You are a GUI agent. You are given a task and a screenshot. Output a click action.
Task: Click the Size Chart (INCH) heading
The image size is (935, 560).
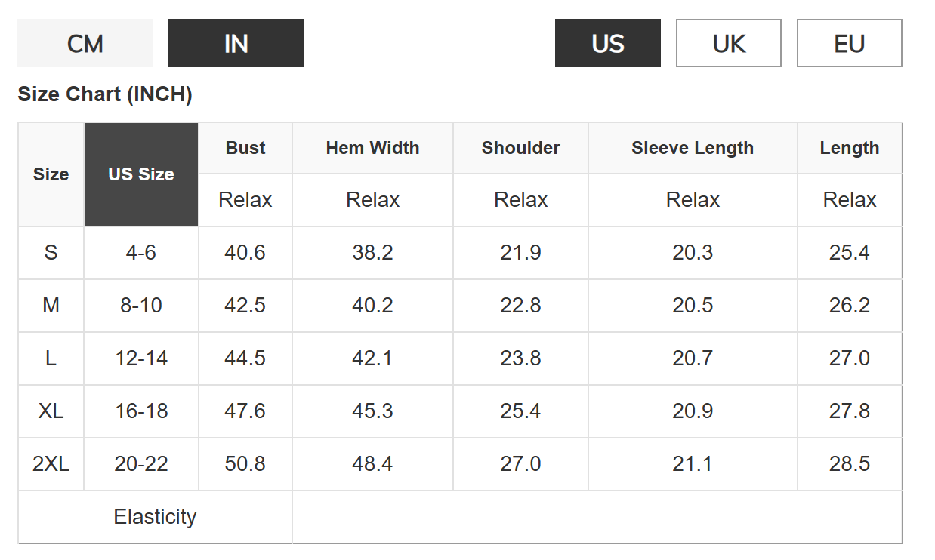point(105,94)
